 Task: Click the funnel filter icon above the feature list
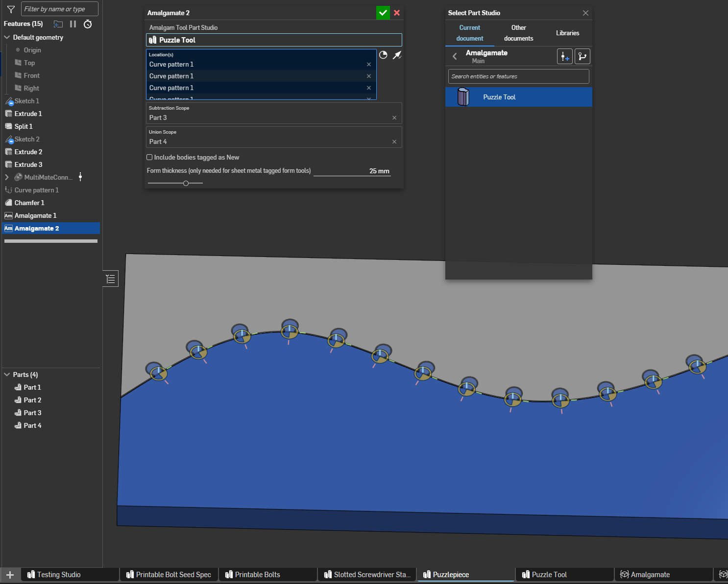point(11,9)
